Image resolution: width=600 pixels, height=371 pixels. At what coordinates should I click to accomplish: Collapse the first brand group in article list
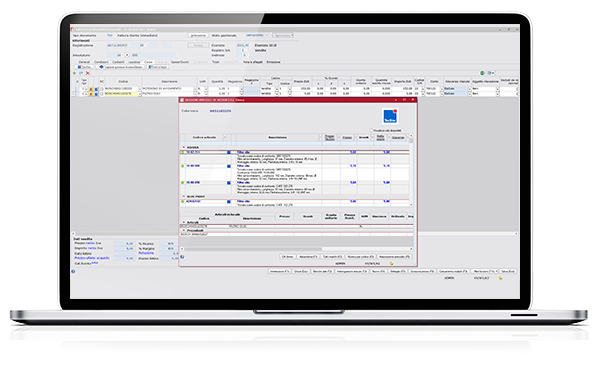tap(184, 147)
